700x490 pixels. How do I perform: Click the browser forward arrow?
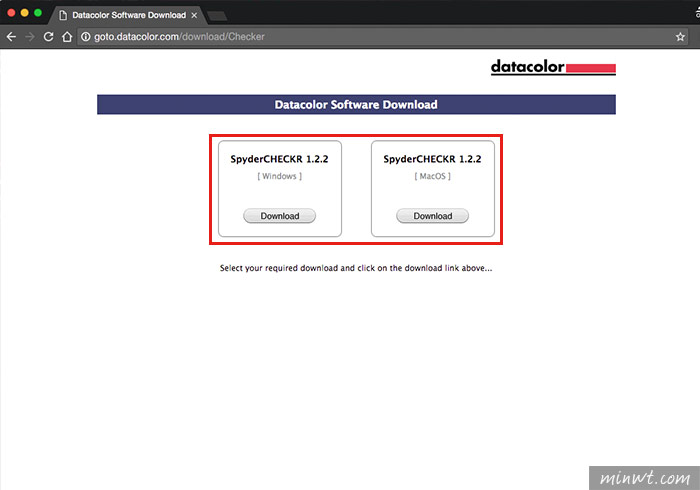[x=30, y=37]
